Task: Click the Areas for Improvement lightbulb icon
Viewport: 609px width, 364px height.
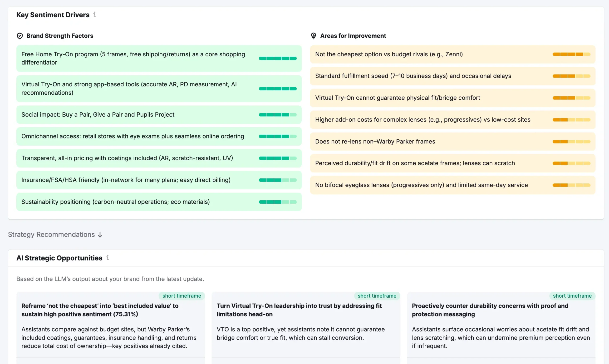Action: point(313,36)
